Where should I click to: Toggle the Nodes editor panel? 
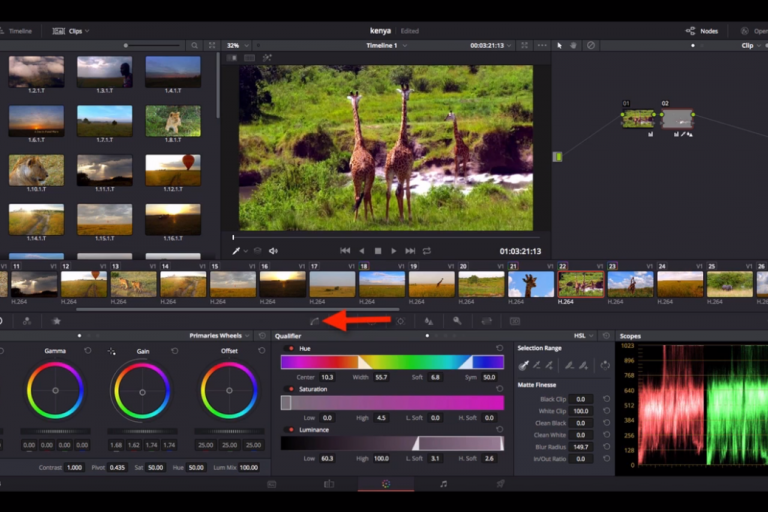pyautogui.click(x=702, y=31)
